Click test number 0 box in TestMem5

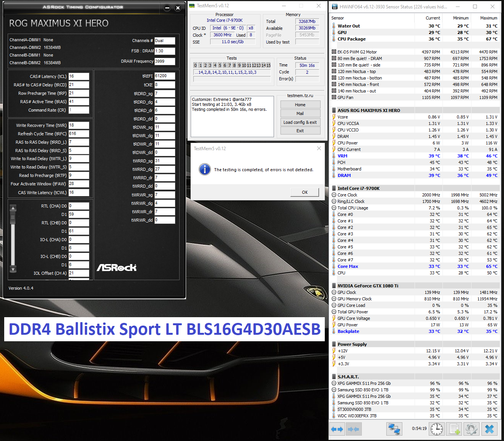coord(195,65)
